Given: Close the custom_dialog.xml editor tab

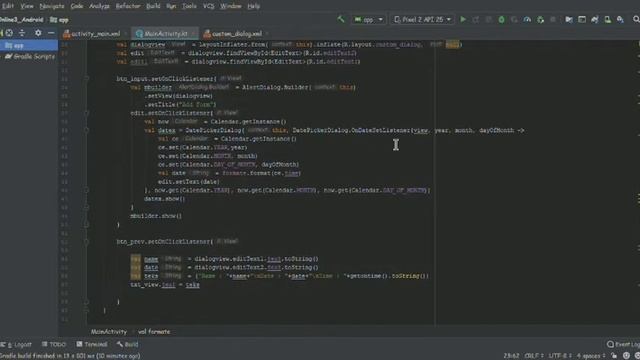Looking at the screenshot, I should coord(267,33).
